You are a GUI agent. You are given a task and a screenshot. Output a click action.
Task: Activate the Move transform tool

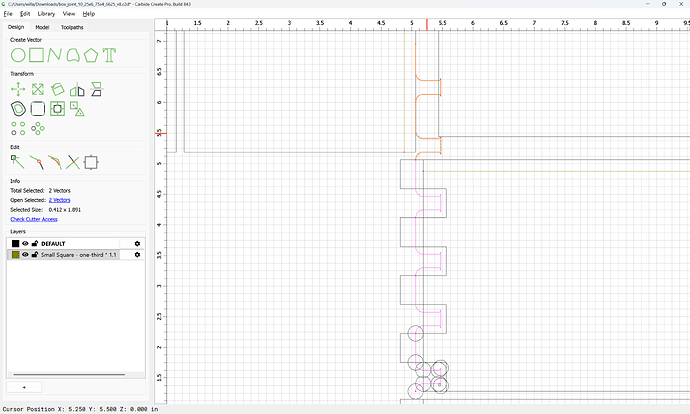[x=18, y=89]
